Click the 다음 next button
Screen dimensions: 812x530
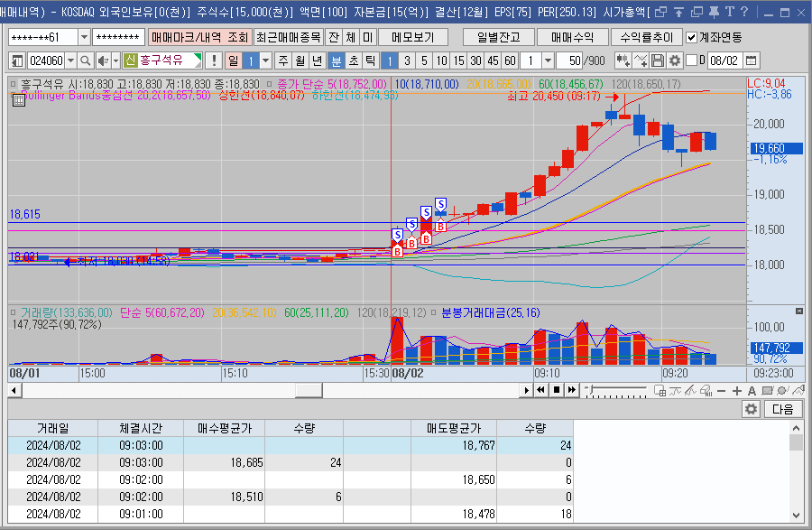click(782, 409)
